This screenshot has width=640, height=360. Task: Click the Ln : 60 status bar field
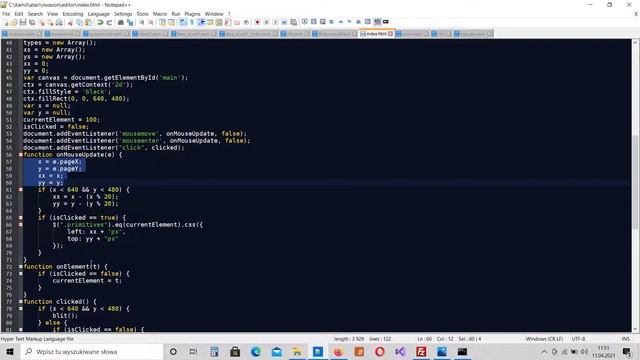[424, 339]
